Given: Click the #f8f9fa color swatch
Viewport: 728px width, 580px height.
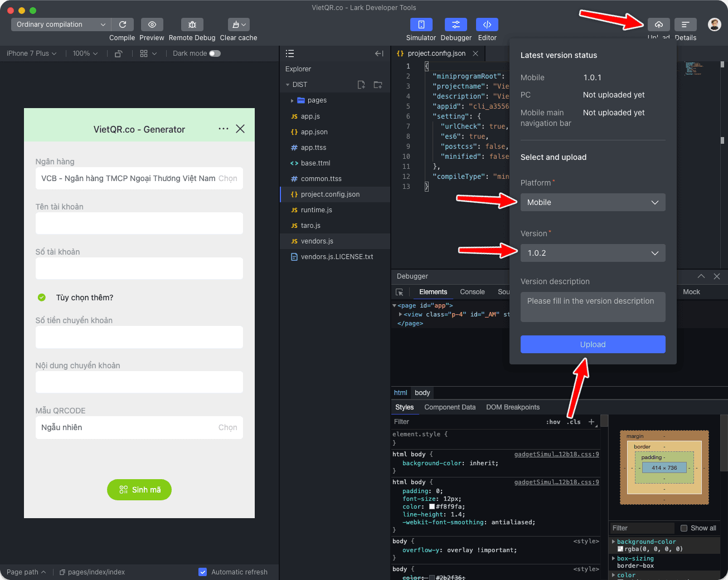Looking at the screenshot, I should pyautogui.click(x=431, y=507).
